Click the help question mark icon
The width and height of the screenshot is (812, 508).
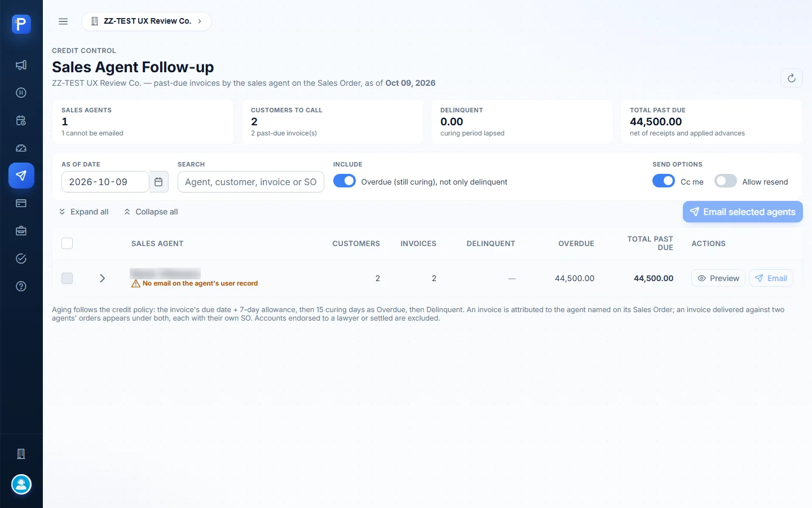21,286
